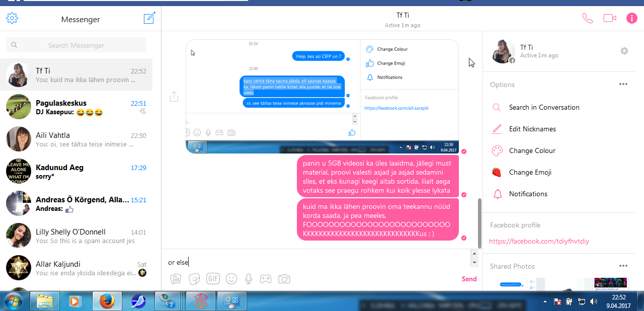Click the volume icon in system tray
Viewport: 644px width, 311px height.
[593, 301]
